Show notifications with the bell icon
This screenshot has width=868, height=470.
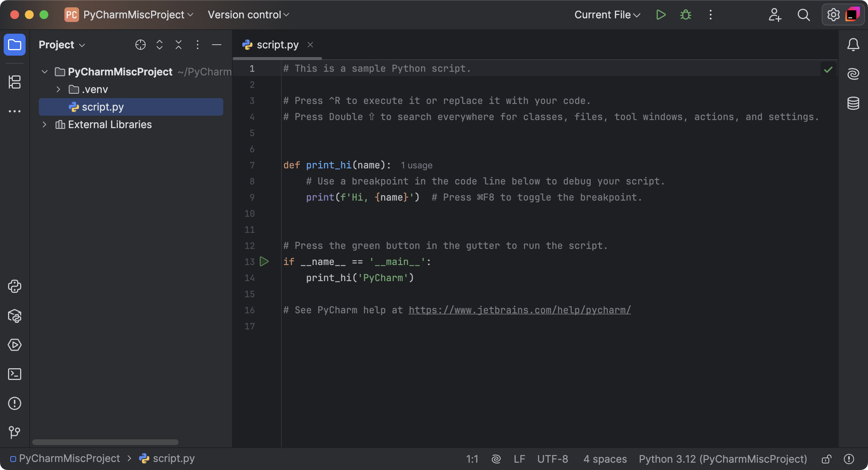[853, 45]
